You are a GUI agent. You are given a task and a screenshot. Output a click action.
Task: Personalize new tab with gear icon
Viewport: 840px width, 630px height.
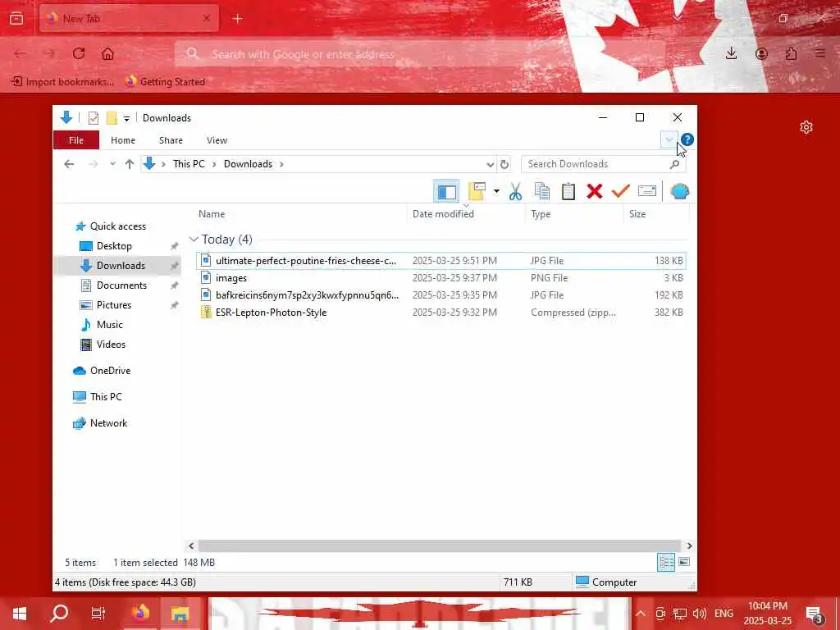[806, 127]
